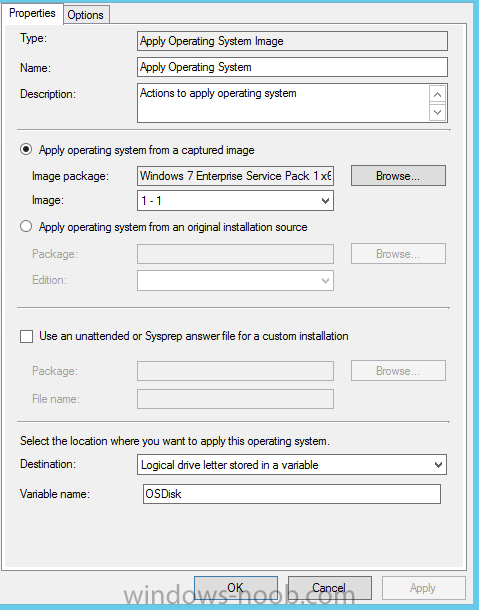Select the Properties tab
The height and width of the screenshot is (610, 479).
[32, 13]
